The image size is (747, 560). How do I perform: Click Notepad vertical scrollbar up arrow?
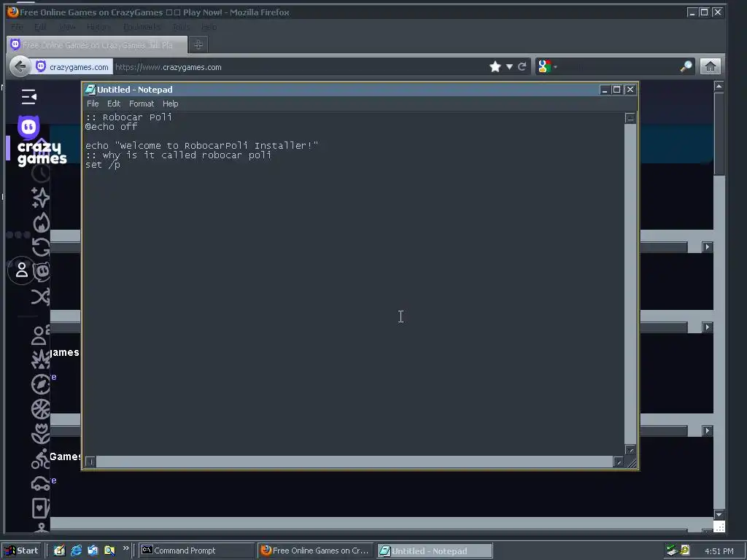point(630,118)
